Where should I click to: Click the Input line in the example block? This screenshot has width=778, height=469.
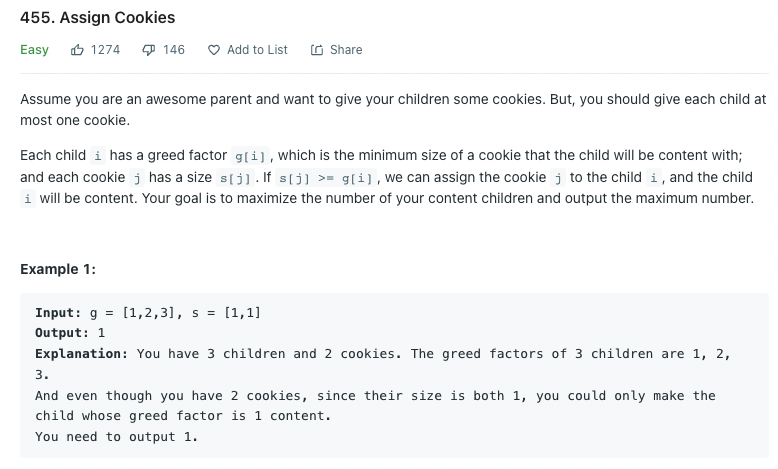[148, 313]
